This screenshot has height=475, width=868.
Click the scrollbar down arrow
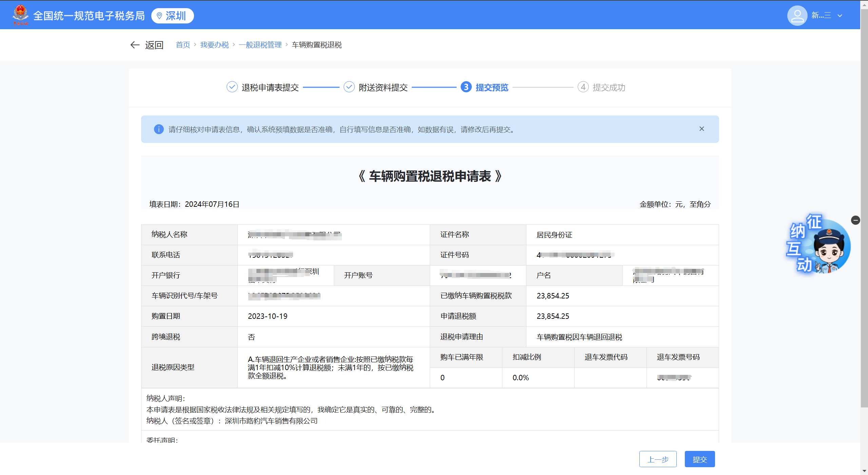[x=864, y=471]
